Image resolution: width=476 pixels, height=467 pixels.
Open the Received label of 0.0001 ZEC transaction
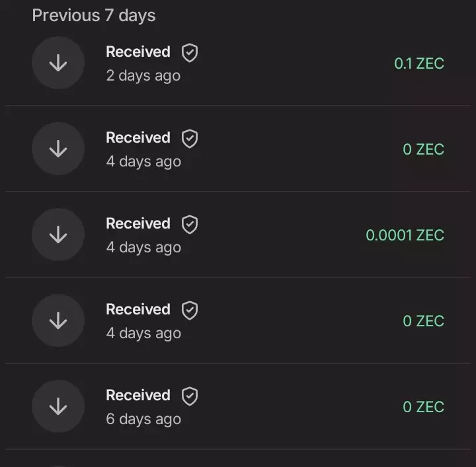pyautogui.click(x=138, y=224)
